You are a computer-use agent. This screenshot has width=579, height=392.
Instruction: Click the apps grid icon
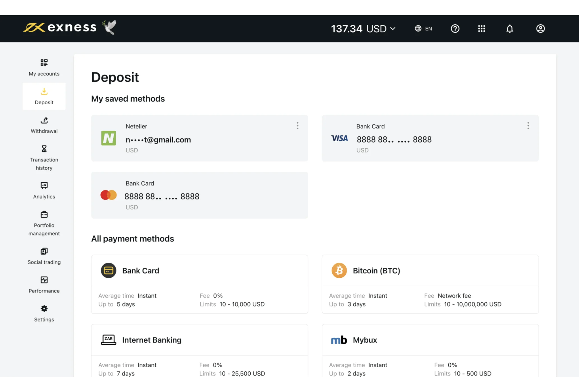click(481, 28)
